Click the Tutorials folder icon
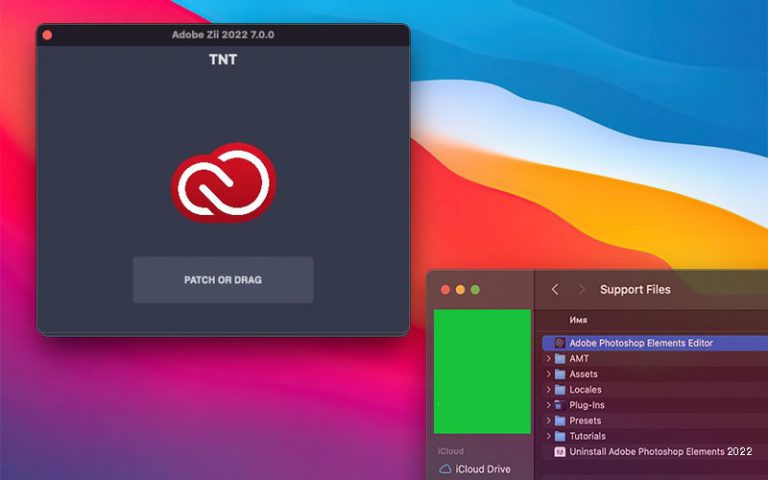Image resolution: width=768 pixels, height=480 pixels. (560, 436)
